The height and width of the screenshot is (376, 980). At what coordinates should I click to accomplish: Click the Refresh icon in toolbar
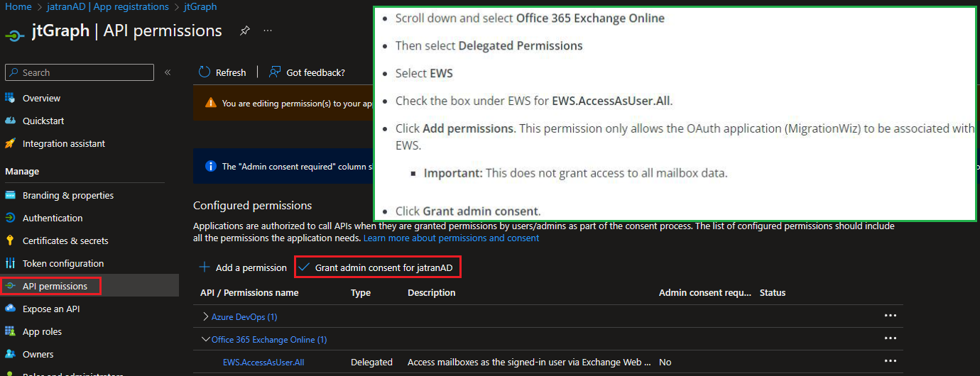coord(205,72)
